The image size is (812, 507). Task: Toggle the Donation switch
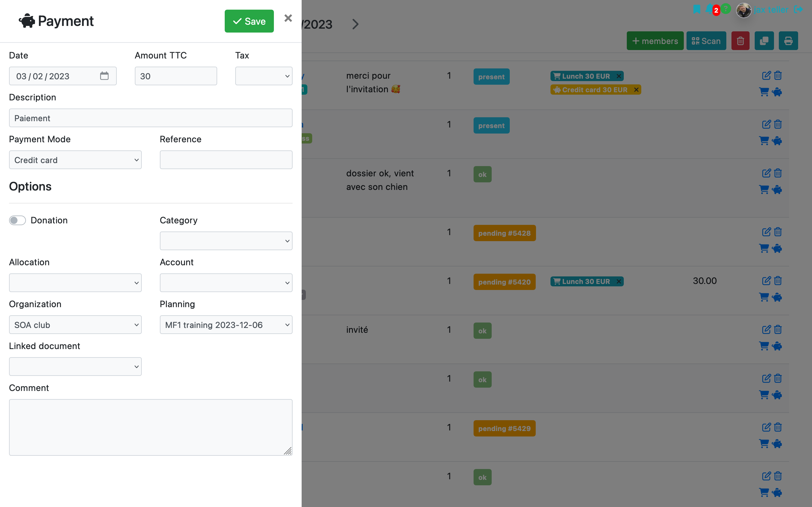[17, 220]
